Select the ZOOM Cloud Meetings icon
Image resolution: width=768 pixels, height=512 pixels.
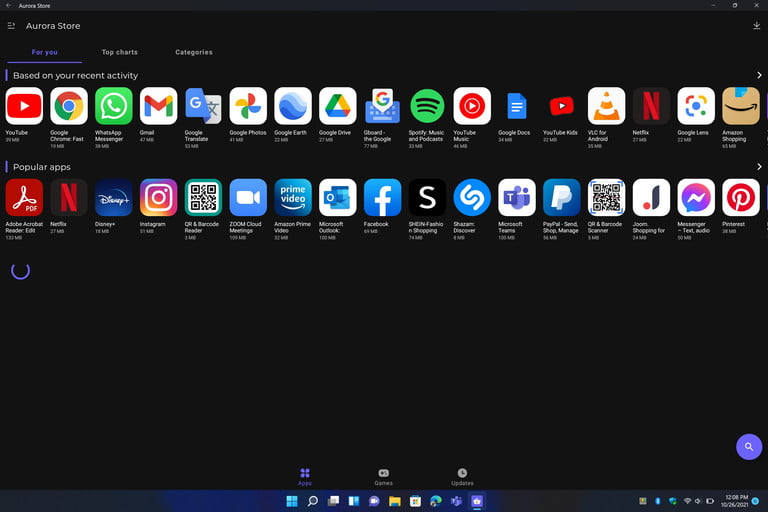(x=248, y=197)
